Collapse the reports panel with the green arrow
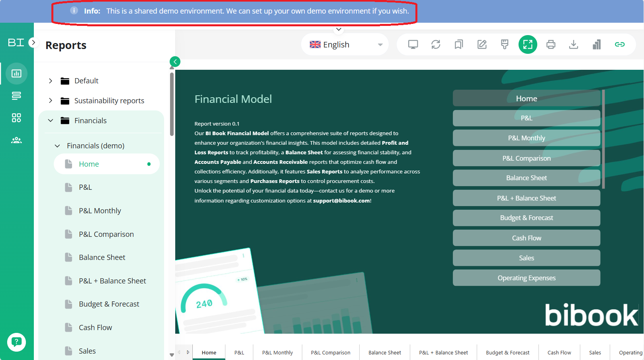This screenshot has width=644, height=360. click(x=175, y=61)
